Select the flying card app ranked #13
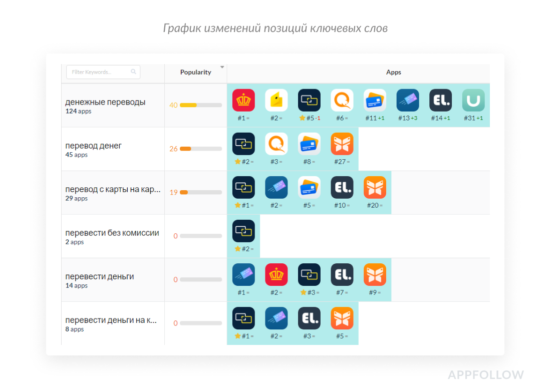 408,100
